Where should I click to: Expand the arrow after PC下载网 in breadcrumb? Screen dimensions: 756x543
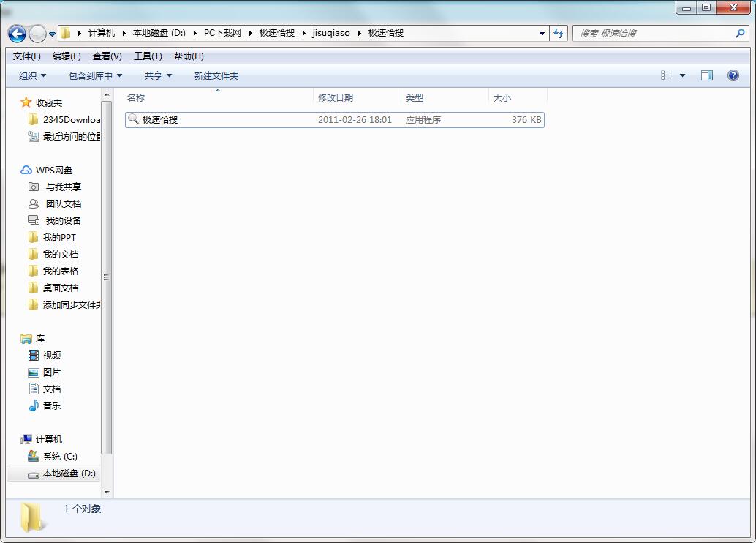[x=250, y=34]
